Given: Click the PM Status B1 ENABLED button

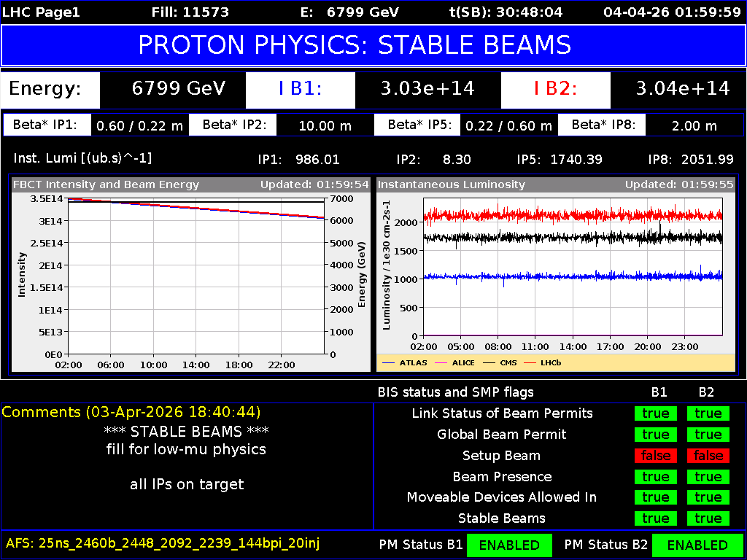Looking at the screenshot, I should coord(509,545).
